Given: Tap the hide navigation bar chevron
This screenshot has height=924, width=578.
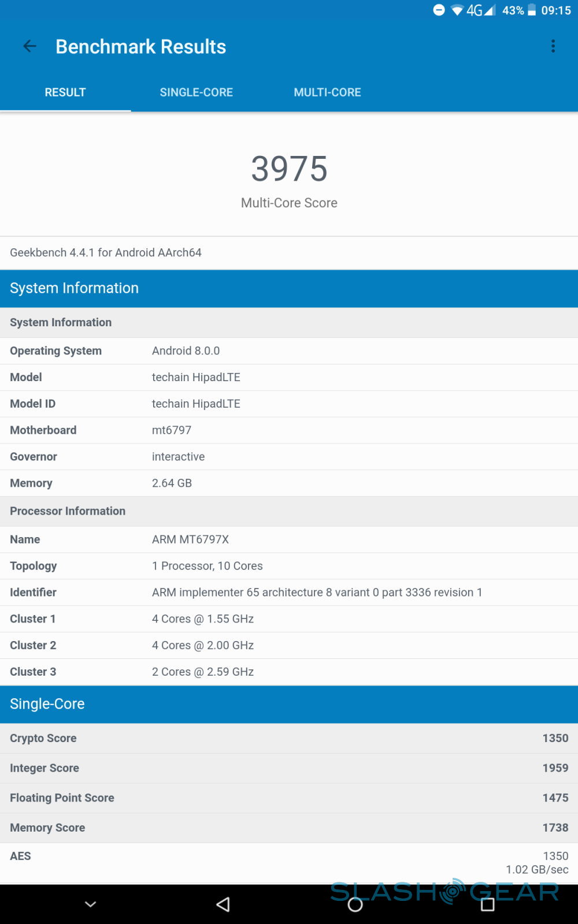Looking at the screenshot, I should click(x=91, y=904).
